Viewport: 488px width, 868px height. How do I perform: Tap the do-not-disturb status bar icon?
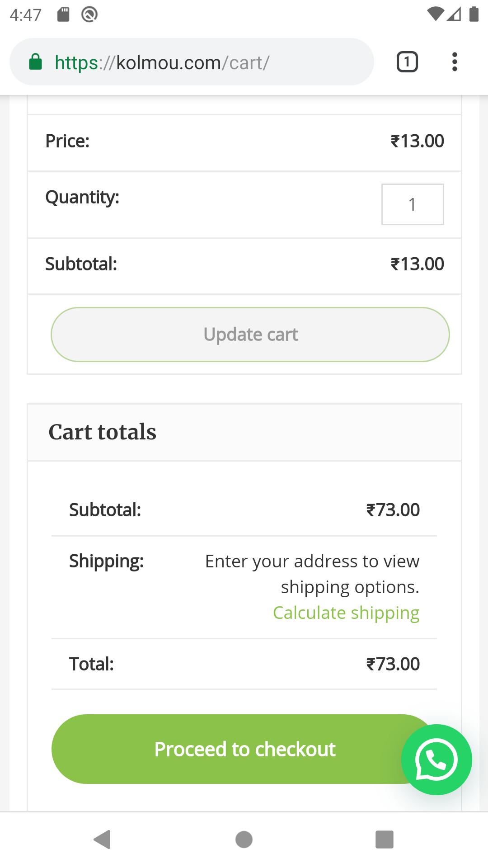89,14
